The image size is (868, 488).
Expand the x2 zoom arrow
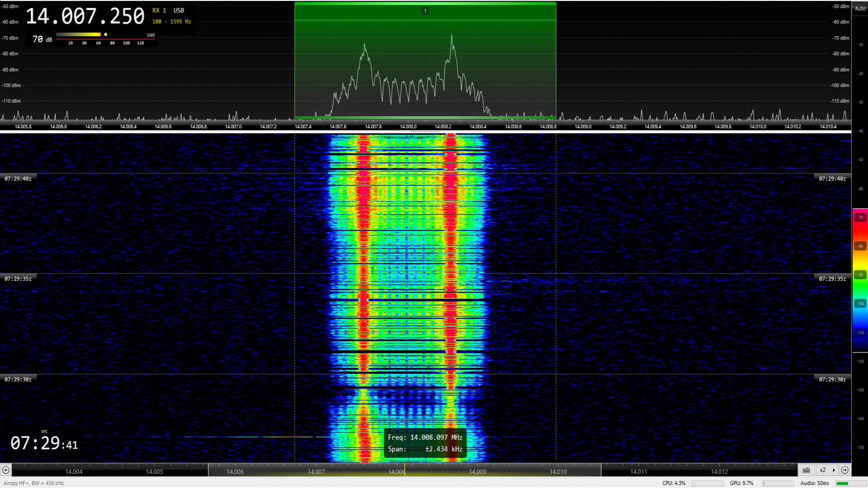[834, 470]
